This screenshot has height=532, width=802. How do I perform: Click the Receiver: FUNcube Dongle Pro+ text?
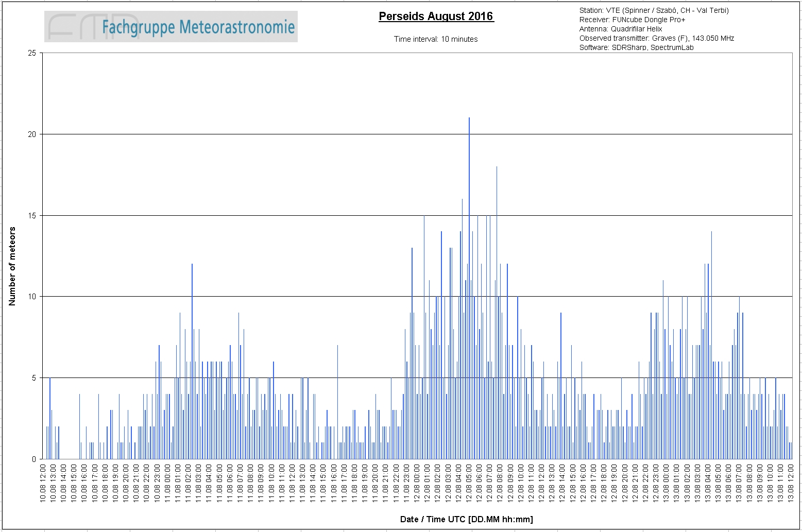click(632, 20)
